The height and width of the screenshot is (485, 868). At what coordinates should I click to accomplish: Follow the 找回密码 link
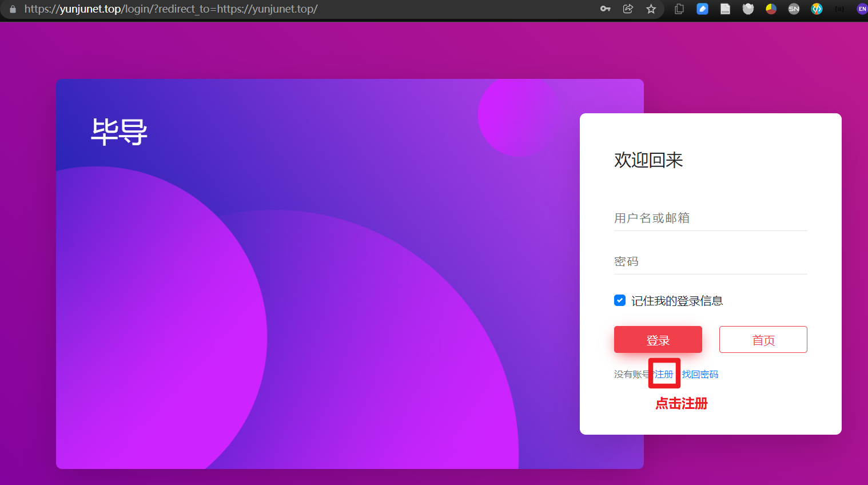pos(700,374)
